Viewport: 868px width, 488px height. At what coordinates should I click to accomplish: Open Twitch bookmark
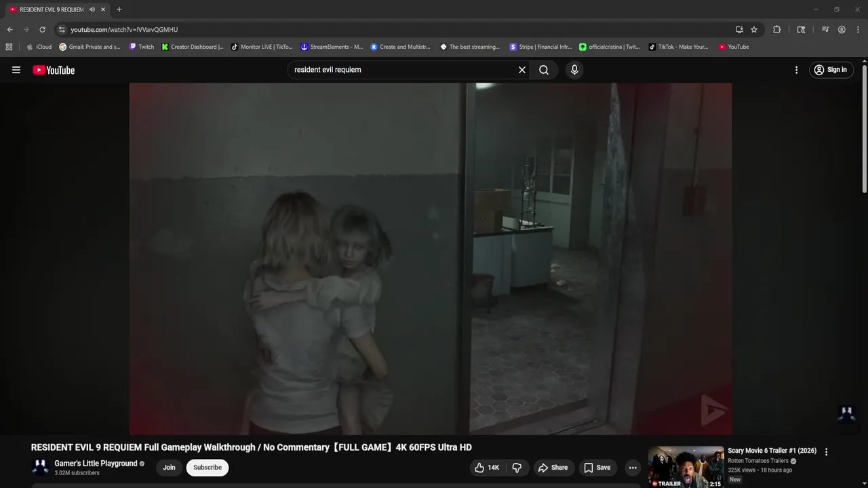(141, 47)
